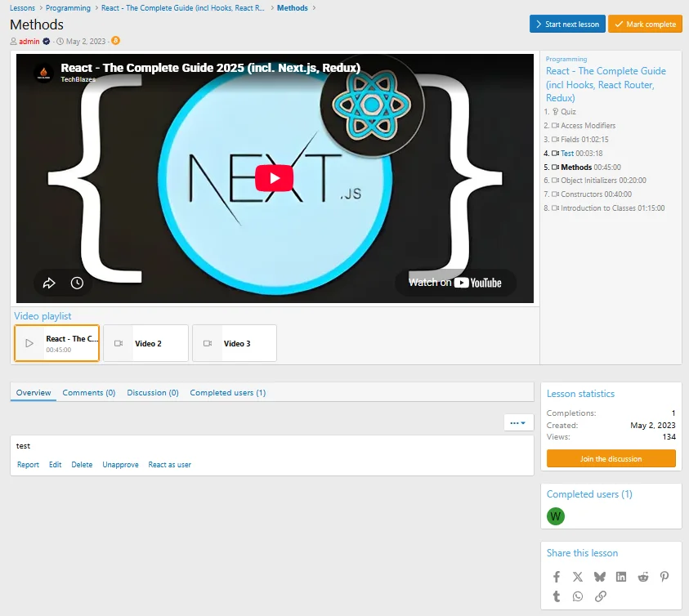Go to Programming breadcrumb

click(68, 8)
